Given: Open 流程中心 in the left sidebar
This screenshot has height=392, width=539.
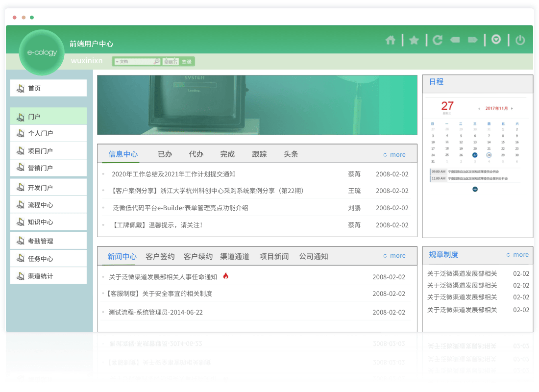Looking at the screenshot, I should pyautogui.click(x=40, y=205).
